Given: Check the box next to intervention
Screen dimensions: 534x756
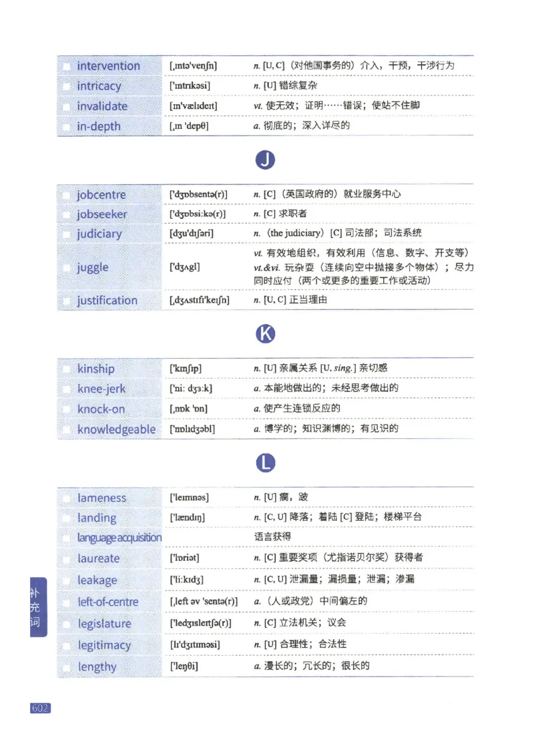Looking at the screenshot, I should (66, 65).
